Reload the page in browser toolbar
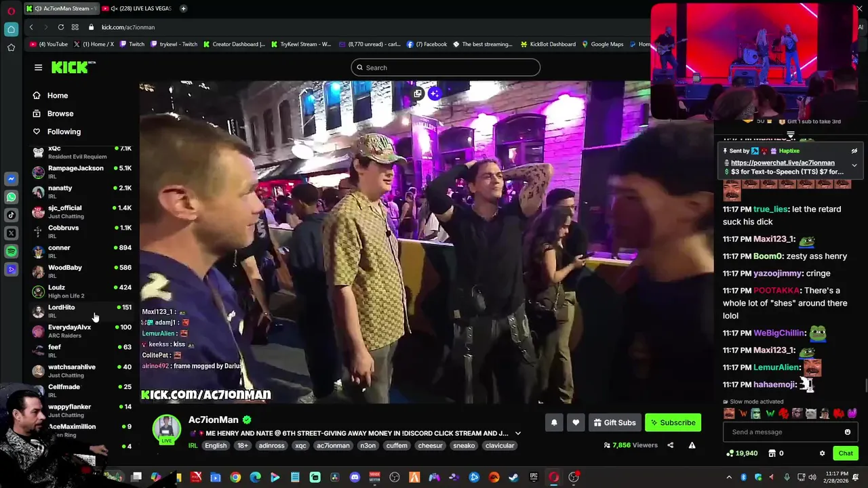This screenshot has width=868, height=488. (61, 27)
